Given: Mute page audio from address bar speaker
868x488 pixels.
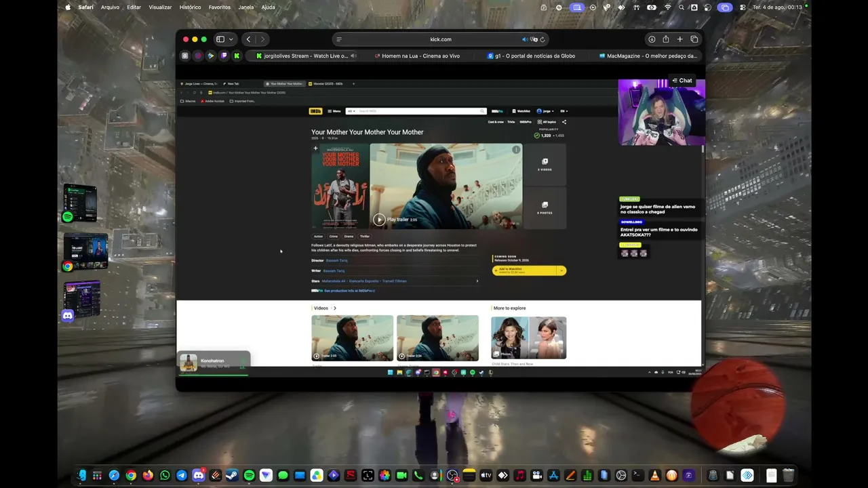Looking at the screenshot, I should 525,39.
